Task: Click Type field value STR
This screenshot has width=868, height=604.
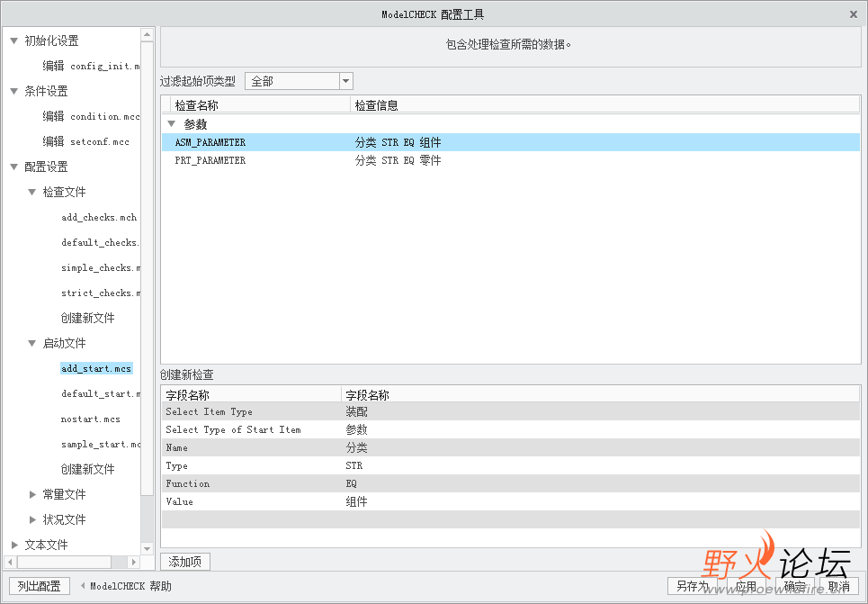Action: point(353,466)
